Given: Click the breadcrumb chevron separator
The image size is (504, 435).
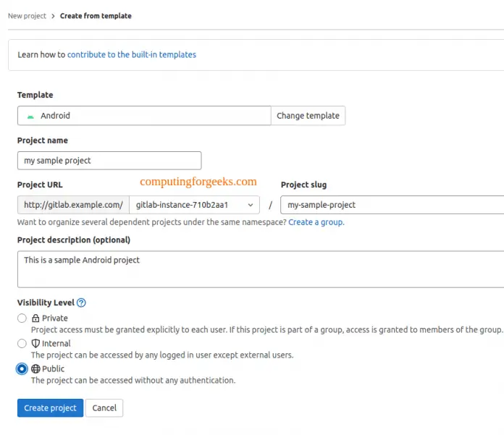Looking at the screenshot, I should (53, 16).
